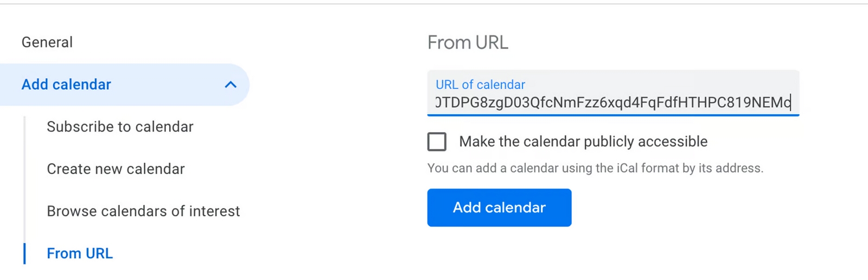Click the blue indicator beside From URL

click(x=24, y=253)
